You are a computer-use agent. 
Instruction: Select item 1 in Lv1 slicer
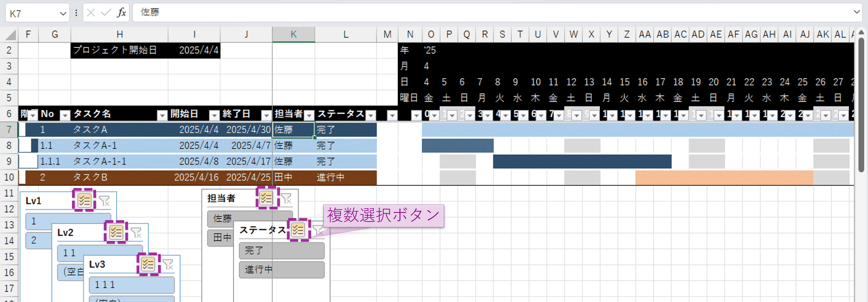(68, 222)
